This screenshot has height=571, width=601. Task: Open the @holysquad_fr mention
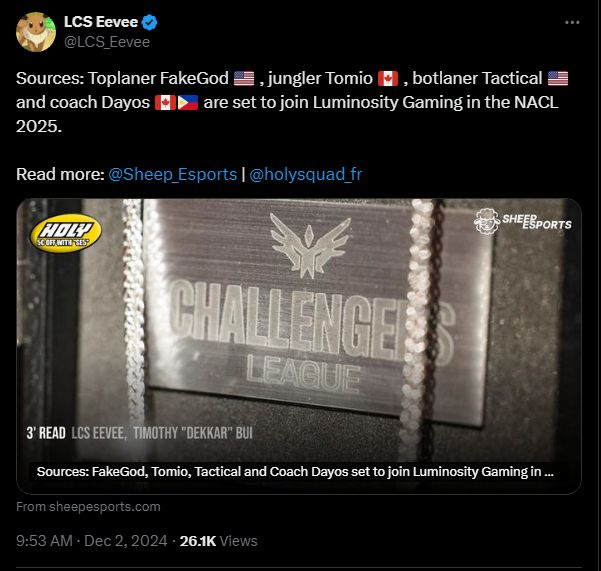(305, 174)
